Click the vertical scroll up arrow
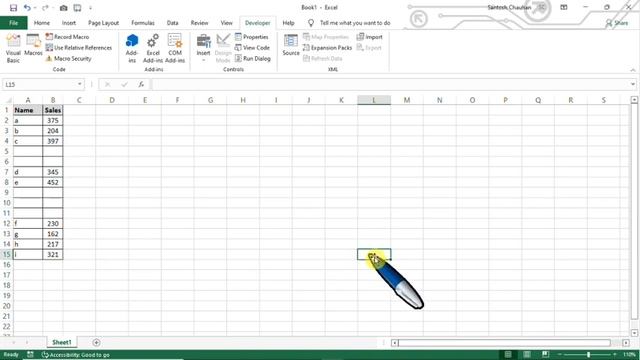The width and height of the screenshot is (640, 360). 634,100
